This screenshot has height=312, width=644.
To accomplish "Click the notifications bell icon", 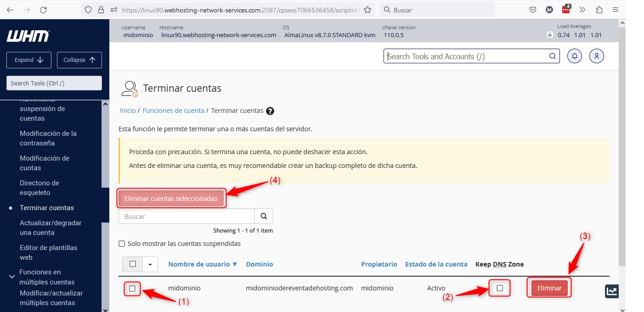I will pyautogui.click(x=575, y=56).
